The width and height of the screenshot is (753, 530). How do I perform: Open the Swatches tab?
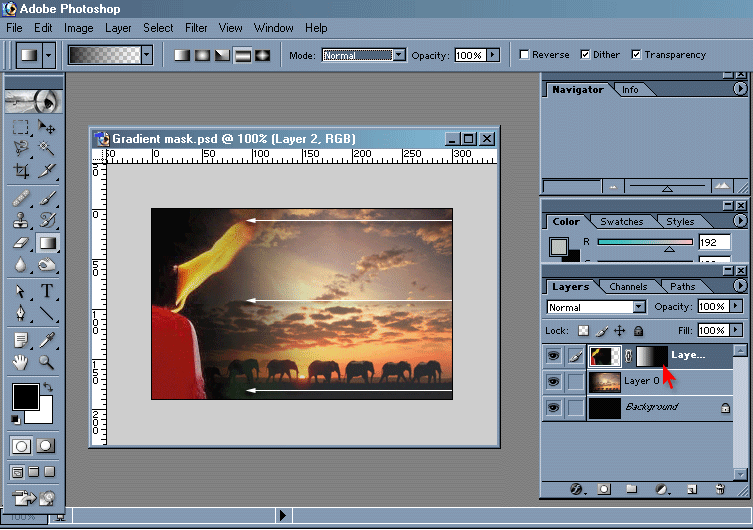621,221
